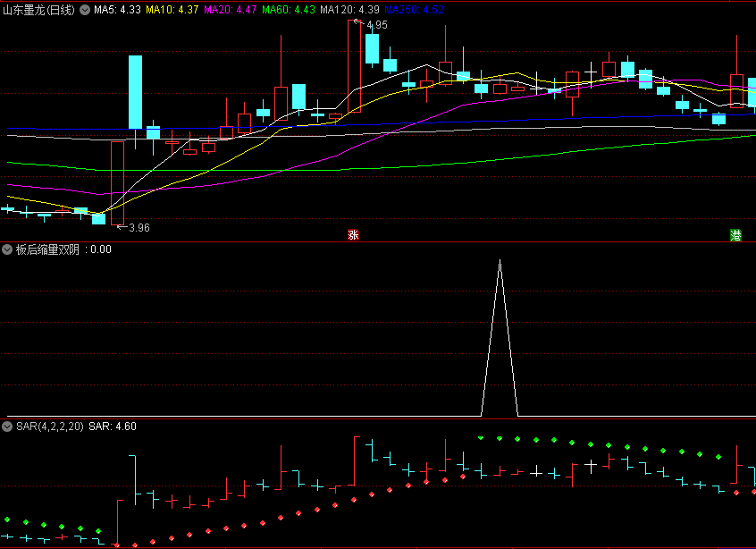This screenshot has height=549, width=756.
Task: Click the 0.00 value beside 板后缩量双阴
Action: pyautogui.click(x=101, y=249)
